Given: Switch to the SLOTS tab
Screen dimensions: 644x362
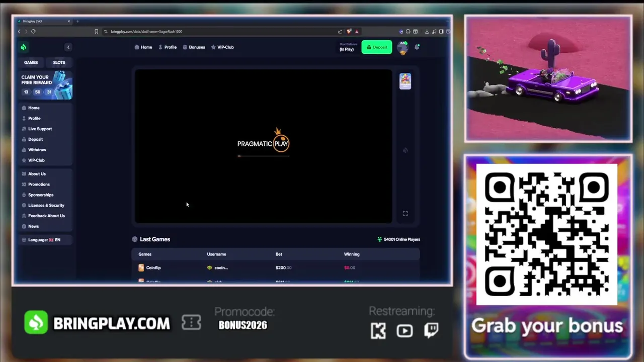Looking at the screenshot, I should [59, 62].
